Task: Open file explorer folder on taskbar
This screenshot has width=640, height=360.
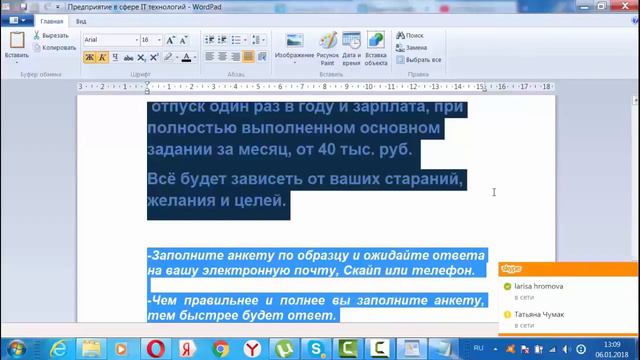Action: pos(91,349)
